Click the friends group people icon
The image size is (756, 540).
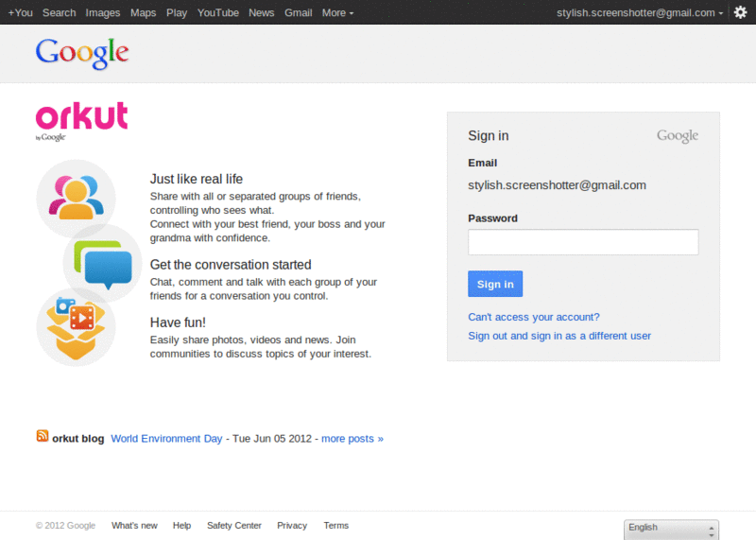76,198
